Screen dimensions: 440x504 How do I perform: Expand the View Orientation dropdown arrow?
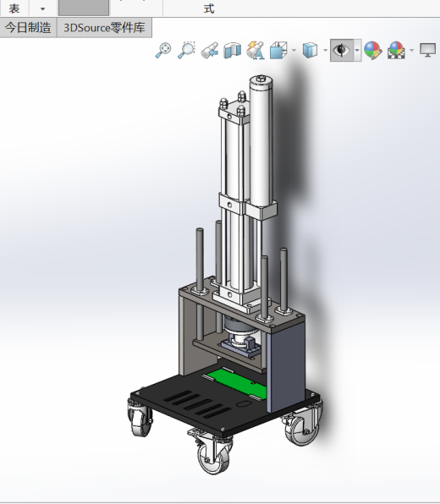pyautogui.click(x=294, y=51)
